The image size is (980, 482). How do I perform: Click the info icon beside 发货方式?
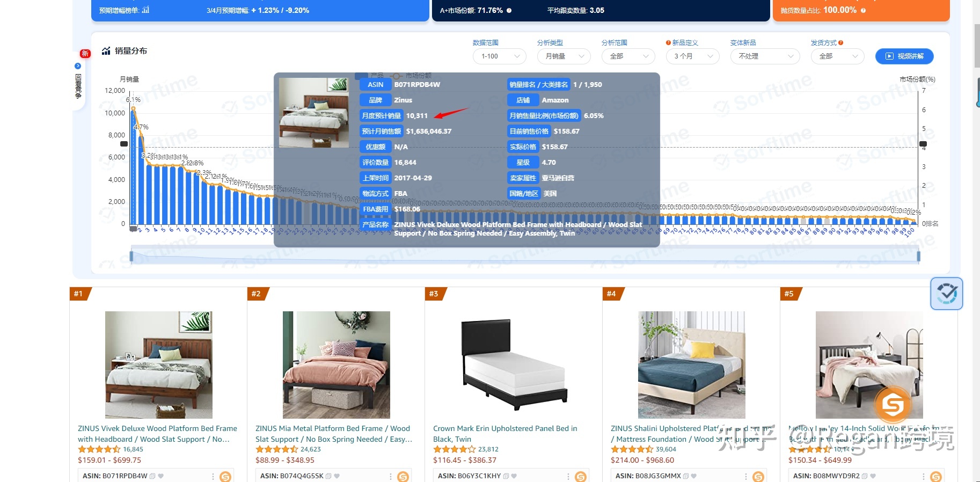840,43
